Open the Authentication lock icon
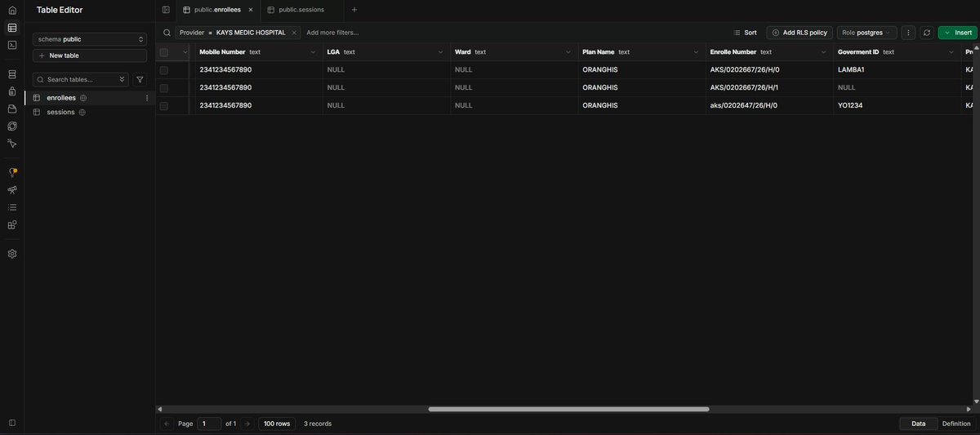The width and height of the screenshot is (980, 435). (12, 91)
